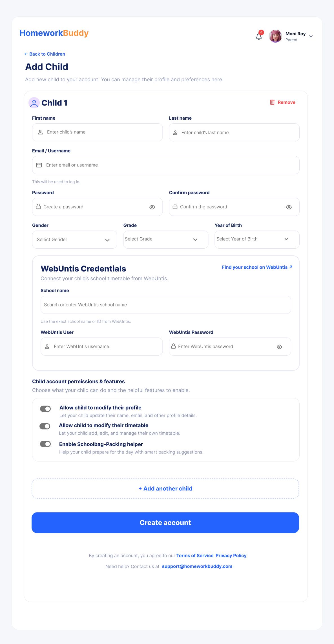Click the envelope icon in the Email field
The image size is (334, 644).
click(39, 165)
